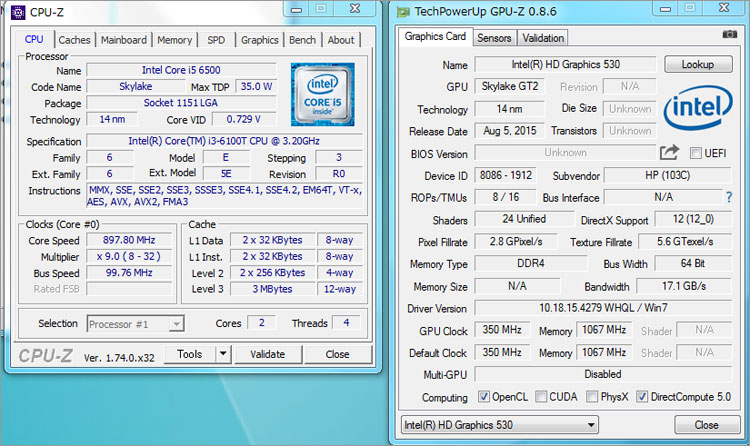Viewport: 750px width, 446px height.
Task: Click the Intel logo in GPU-Z
Action: [x=698, y=107]
